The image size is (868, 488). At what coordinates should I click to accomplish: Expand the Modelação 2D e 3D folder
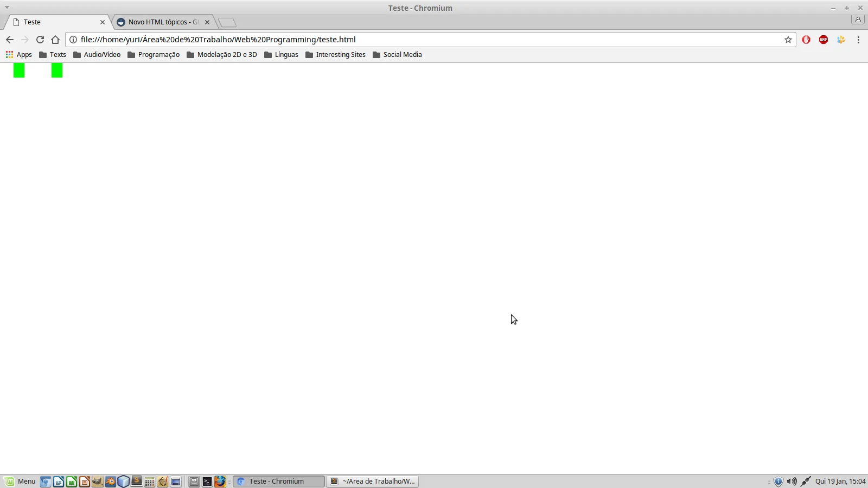coord(222,55)
